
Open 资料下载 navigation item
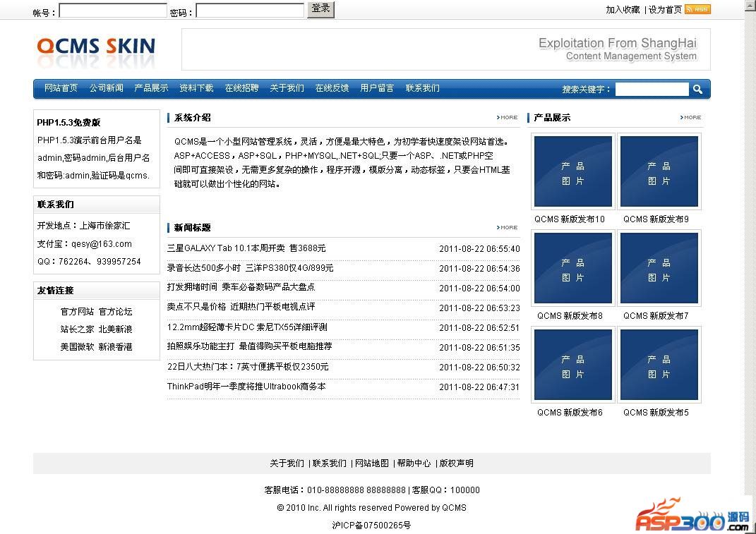(x=196, y=87)
